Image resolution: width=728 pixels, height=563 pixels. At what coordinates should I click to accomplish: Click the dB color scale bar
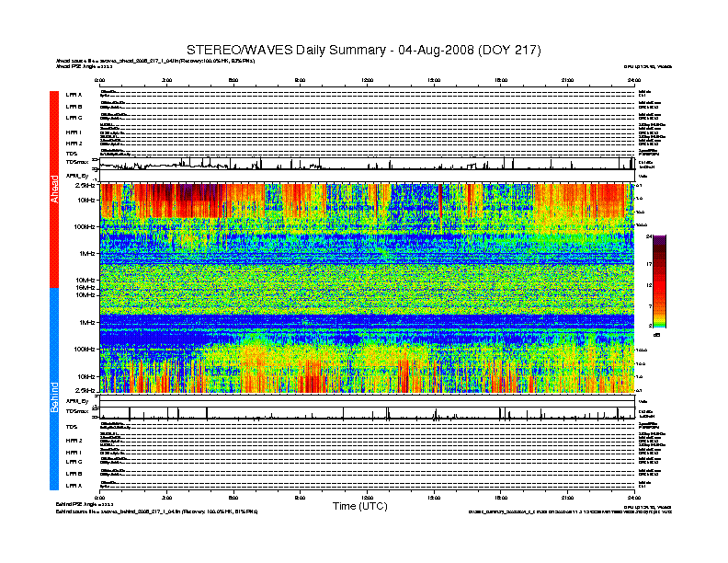tap(659, 281)
